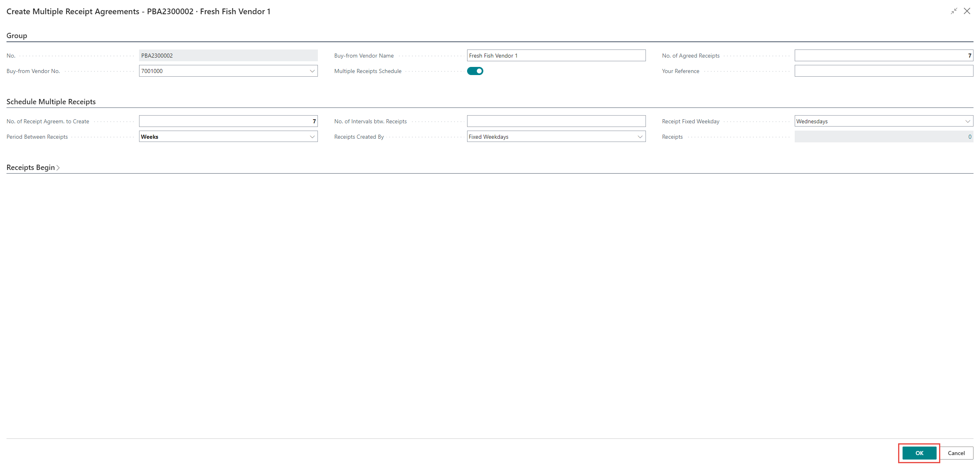The width and height of the screenshot is (980, 464).
Task: Click the Your Reference field
Action: pyautogui.click(x=883, y=71)
